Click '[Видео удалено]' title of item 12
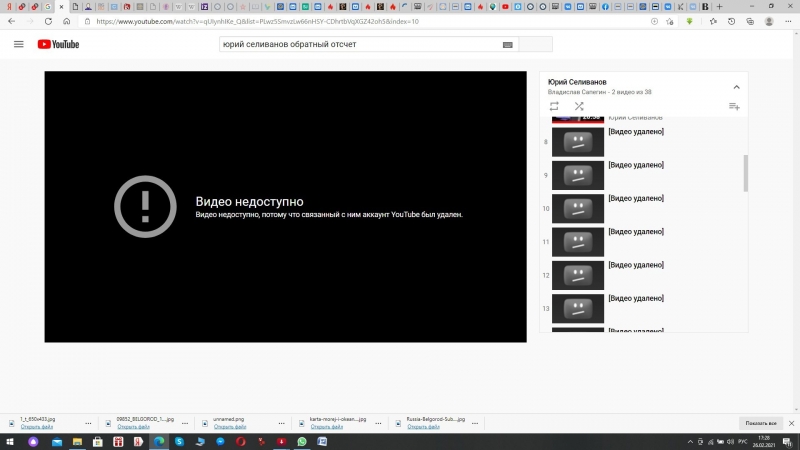This screenshot has height=450, width=800. (x=636, y=265)
